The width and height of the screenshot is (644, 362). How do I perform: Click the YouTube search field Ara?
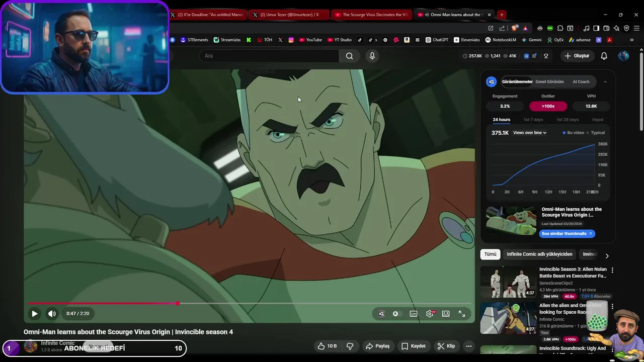[x=269, y=56]
